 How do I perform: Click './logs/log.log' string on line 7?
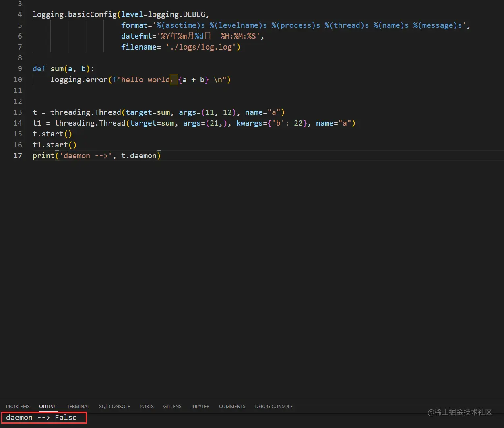(x=201, y=47)
